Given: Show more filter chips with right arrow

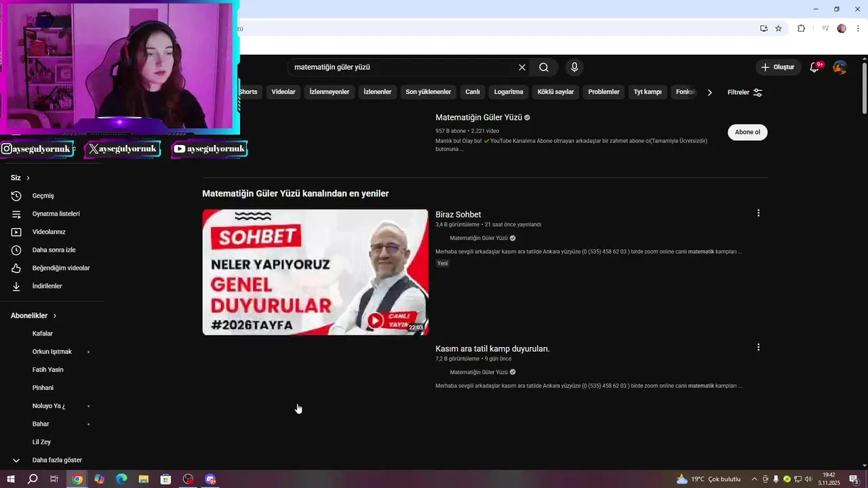Looking at the screenshot, I should pos(709,92).
